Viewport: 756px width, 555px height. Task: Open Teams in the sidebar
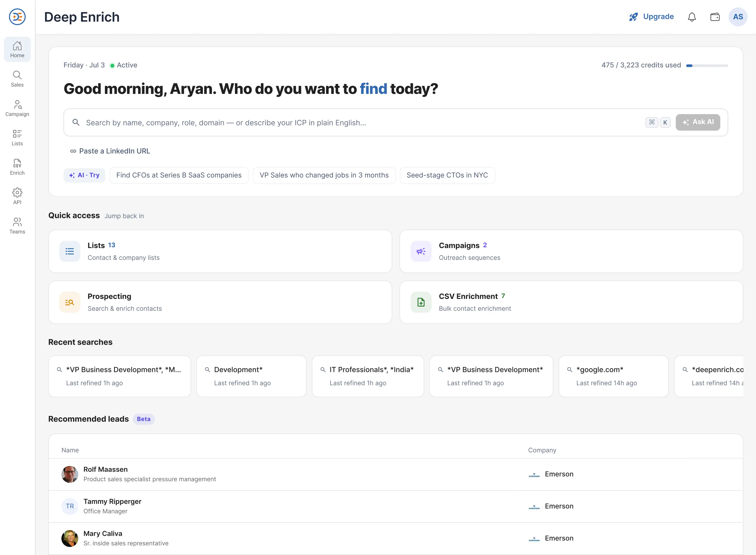(17, 226)
